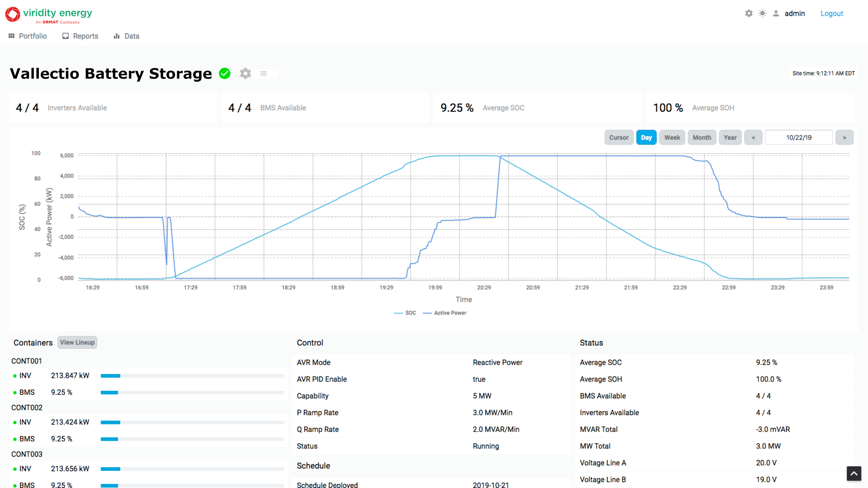This screenshot has height=488, width=868.
Task: Enable the Cursor chart mode
Action: 619,137
